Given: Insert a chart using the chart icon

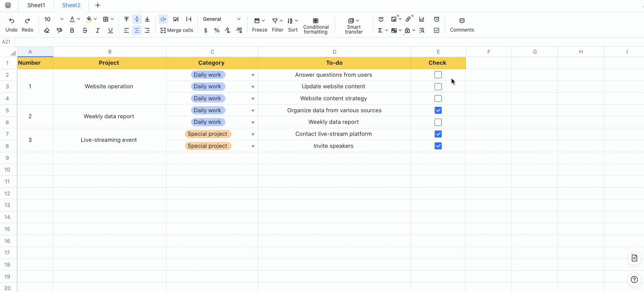Looking at the screenshot, I should click(422, 19).
